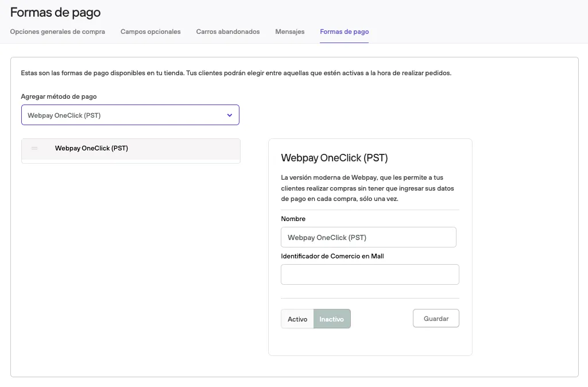Select the Formas de pago tab
The width and height of the screenshot is (588, 387).
pyautogui.click(x=345, y=32)
